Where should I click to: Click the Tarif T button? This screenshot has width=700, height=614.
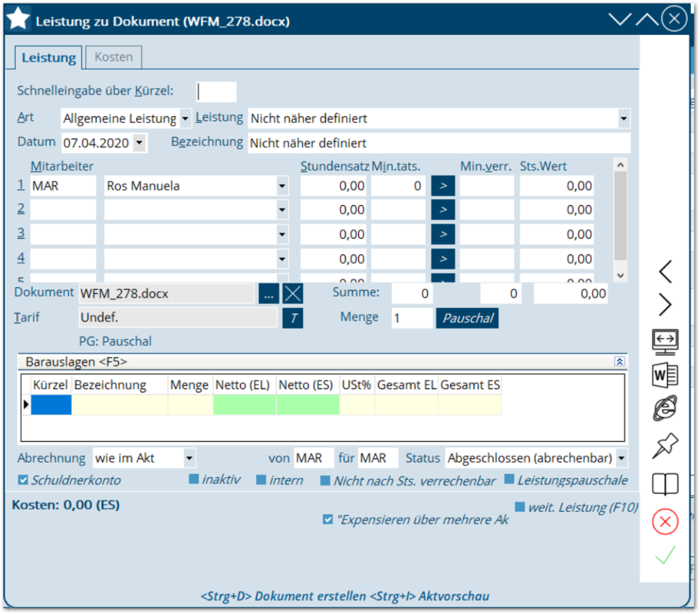293,318
